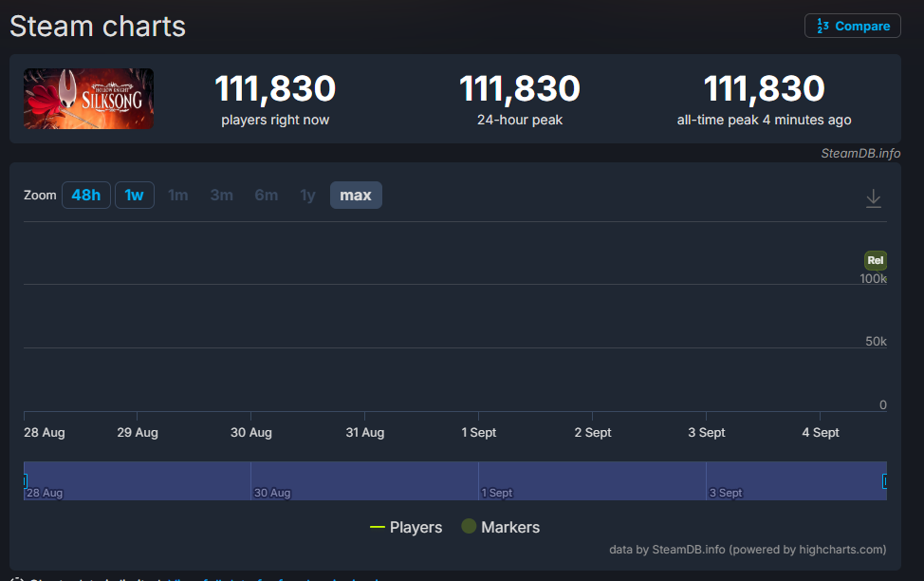The image size is (924, 581).
Task: Click the Rel release marker on chart
Action: pos(875,260)
